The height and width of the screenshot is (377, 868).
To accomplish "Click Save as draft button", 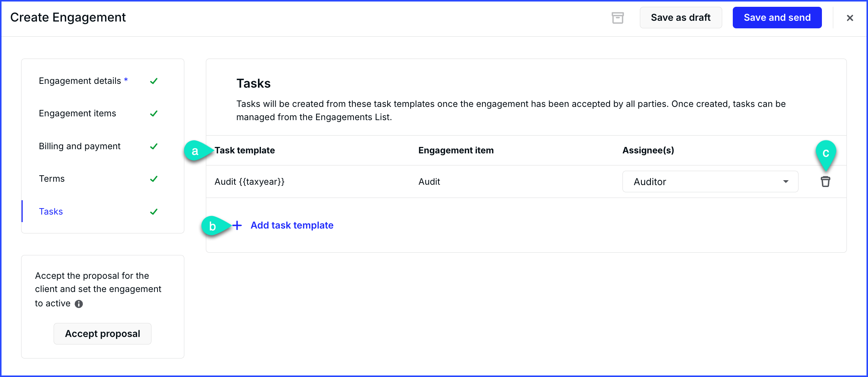I will click(x=681, y=18).
